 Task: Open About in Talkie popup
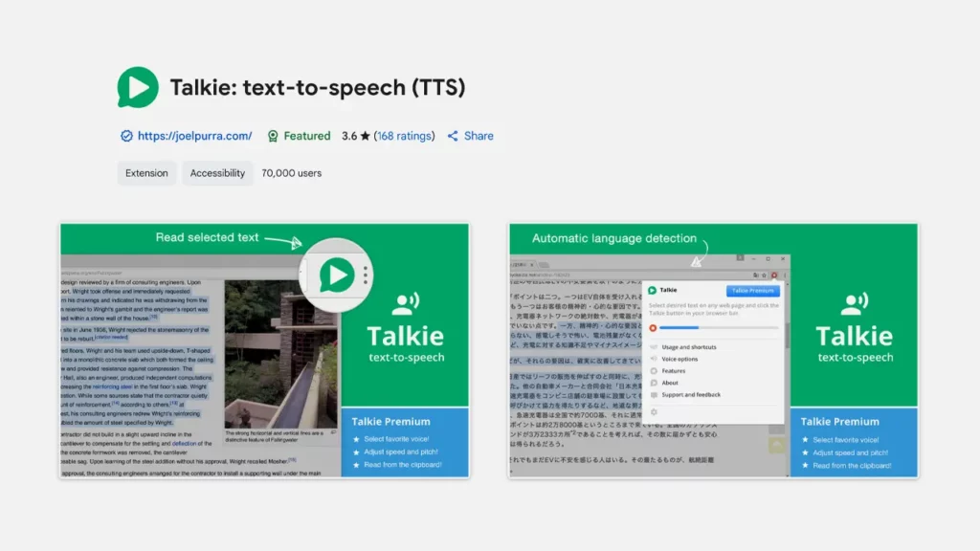click(x=670, y=383)
